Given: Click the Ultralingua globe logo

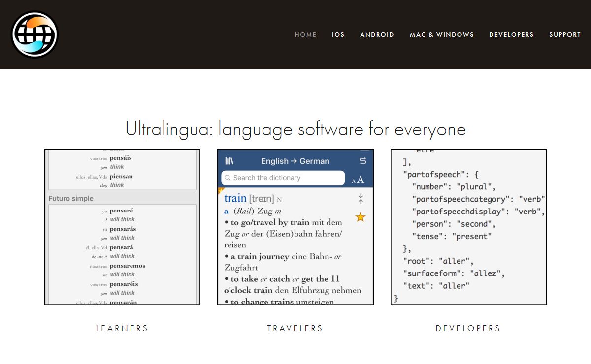Looking at the screenshot, I should click(34, 34).
